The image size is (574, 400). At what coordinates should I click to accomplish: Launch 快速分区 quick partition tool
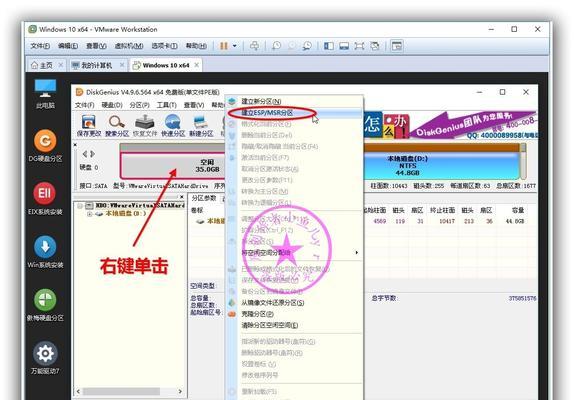(x=173, y=126)
